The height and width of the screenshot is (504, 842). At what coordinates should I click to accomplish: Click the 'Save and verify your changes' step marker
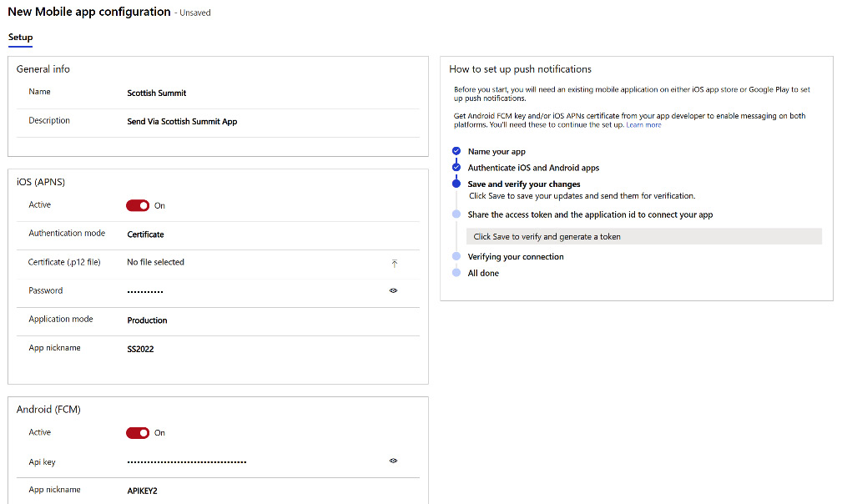[x=456, y=184]
